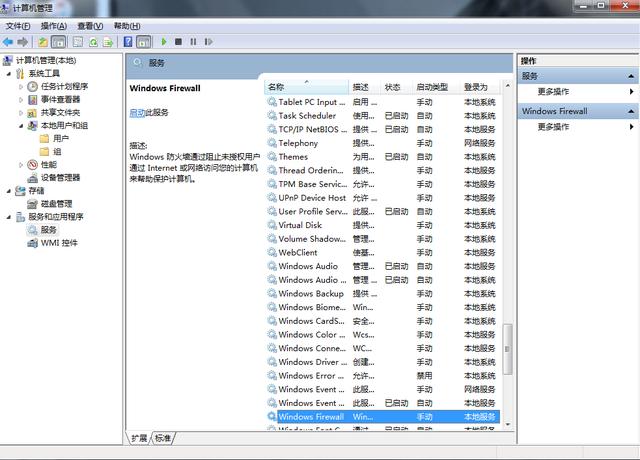Select the Telephony service row
The image size is (640, 460).
pos(383,143)
